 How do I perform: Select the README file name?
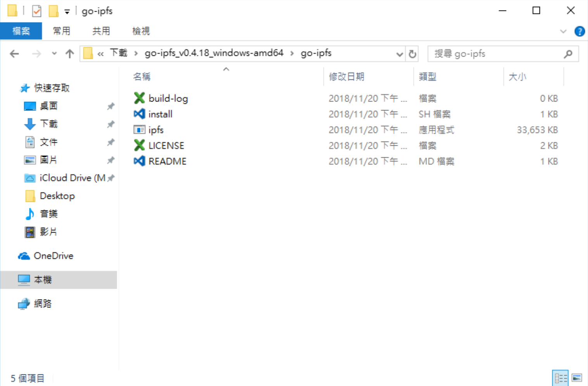point(168,161)
